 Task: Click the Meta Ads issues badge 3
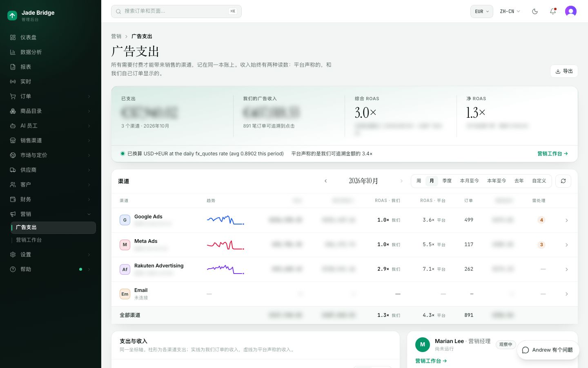point(541,245)
